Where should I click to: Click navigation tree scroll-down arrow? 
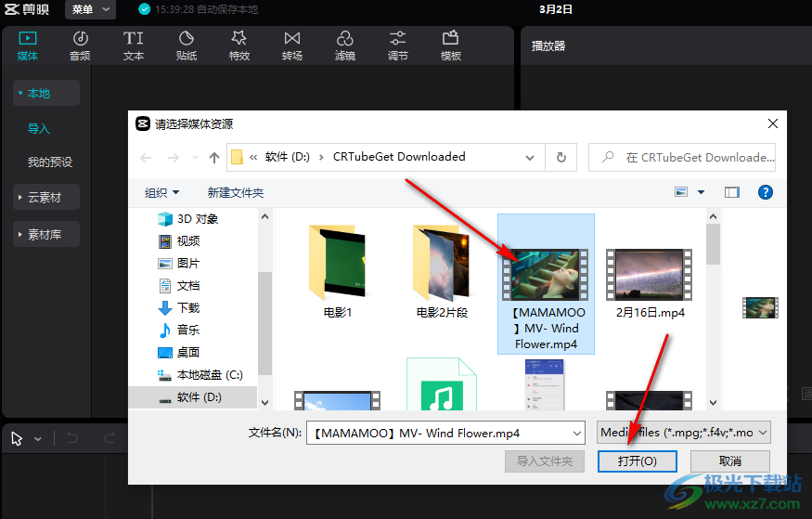[264, 402]
